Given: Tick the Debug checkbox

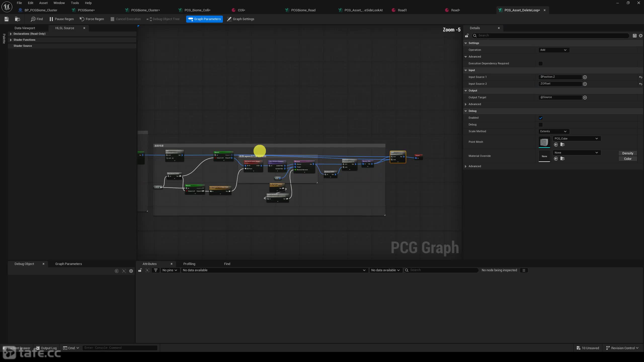Looking at the screenshot, I should pos(541,125).
